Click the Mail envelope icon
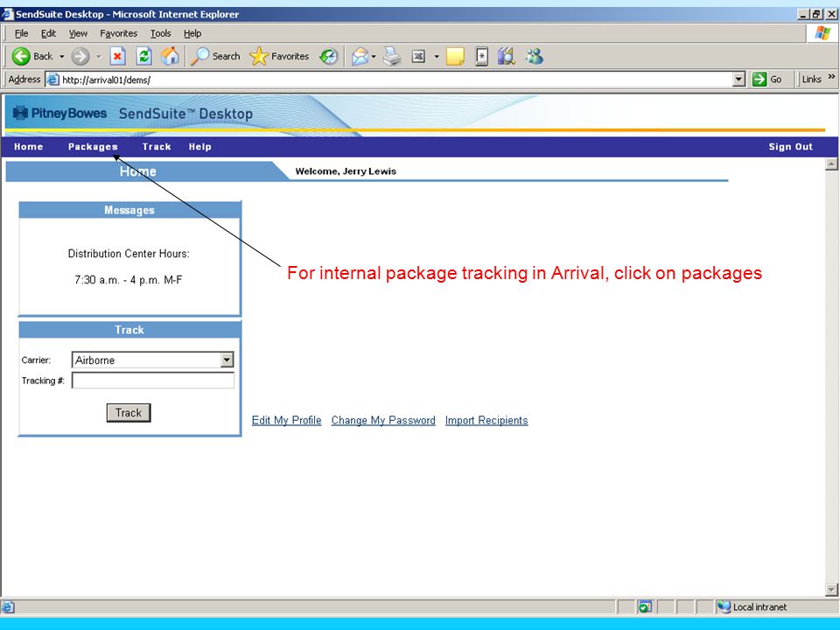Image resolution: width=840 pixels, height=630 pixels. tap(360, 56)
